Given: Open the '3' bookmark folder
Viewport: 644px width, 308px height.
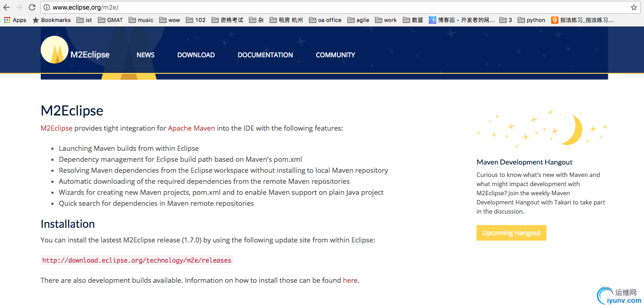Looking at the screenshot, I should point(506,20).
